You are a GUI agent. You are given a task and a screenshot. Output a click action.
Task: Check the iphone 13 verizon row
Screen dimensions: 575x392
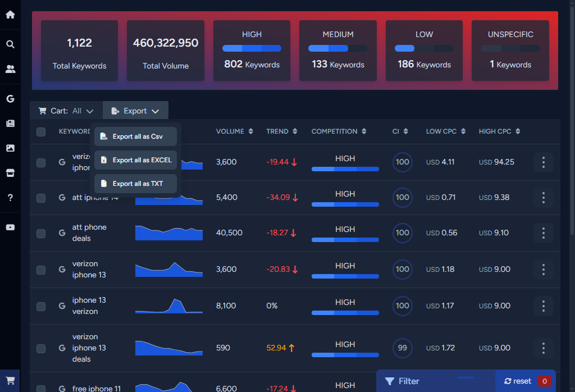41,307
